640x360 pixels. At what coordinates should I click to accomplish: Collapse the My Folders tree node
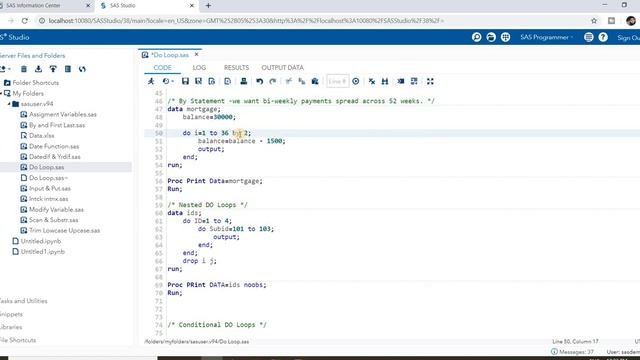pyautogui.click(x=1, y=93)
